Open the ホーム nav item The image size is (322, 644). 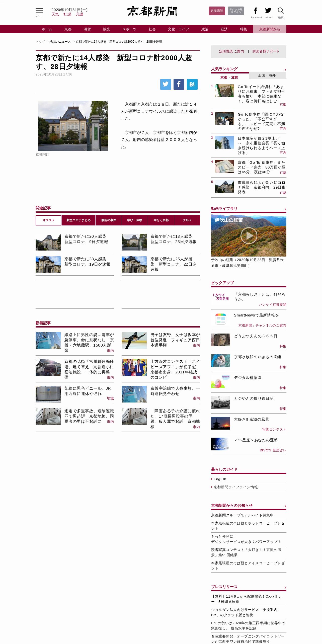pos(47,29)
